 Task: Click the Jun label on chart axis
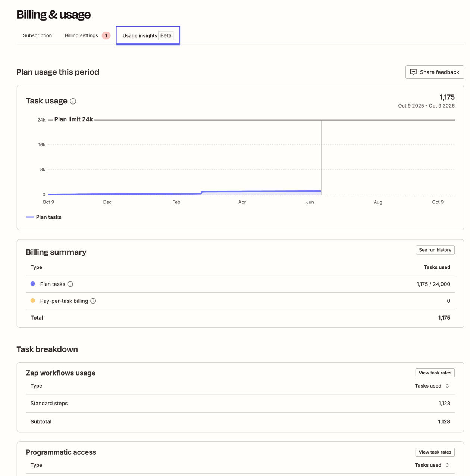coord(310,202)
